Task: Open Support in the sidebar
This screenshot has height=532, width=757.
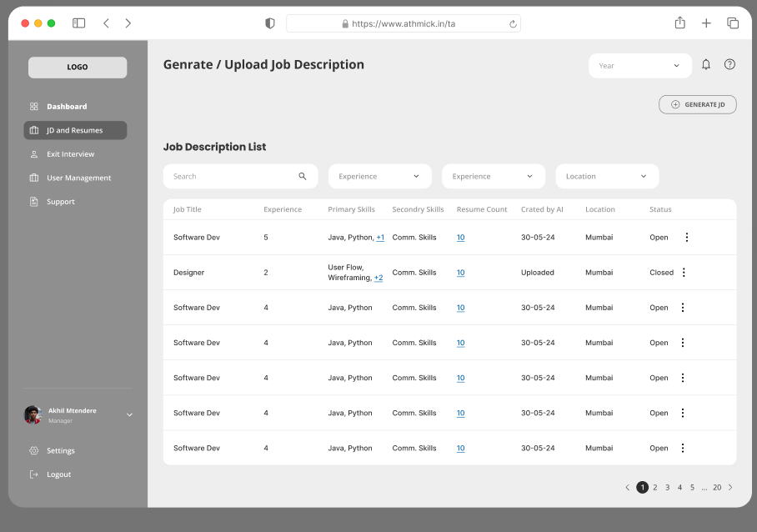Action: coord(61,201)
